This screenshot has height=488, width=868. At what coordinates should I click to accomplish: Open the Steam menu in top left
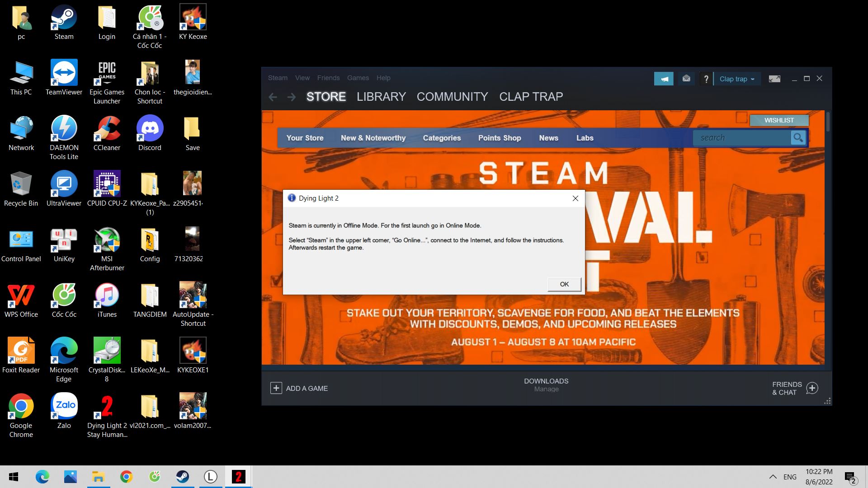tap(277, 77)
